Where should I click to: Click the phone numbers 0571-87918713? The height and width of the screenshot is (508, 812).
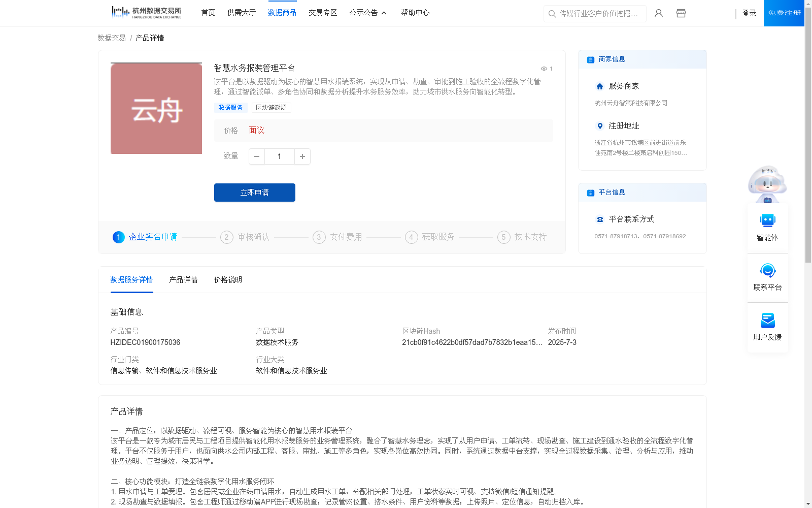click(x=640, y=236)
